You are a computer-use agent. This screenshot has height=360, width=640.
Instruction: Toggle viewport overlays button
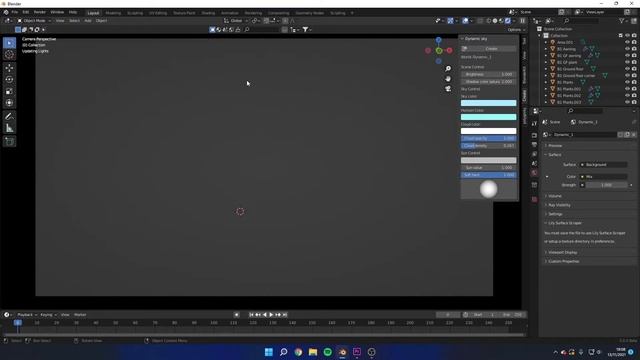coord(465,20)
